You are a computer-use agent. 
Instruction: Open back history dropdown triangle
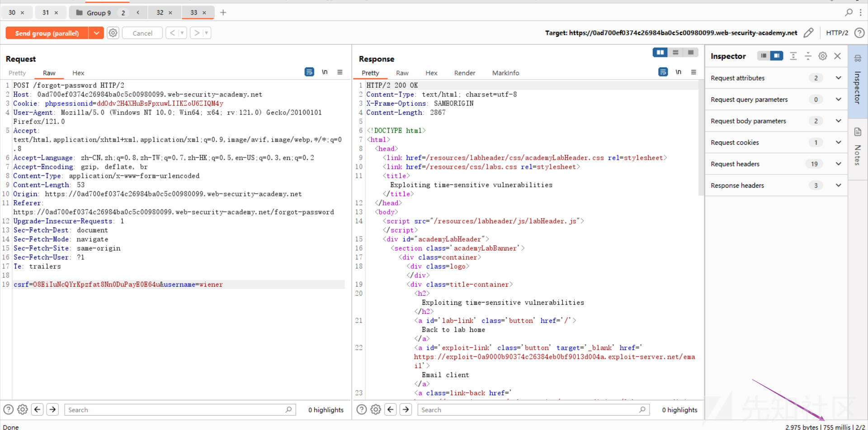pos(182,33)
